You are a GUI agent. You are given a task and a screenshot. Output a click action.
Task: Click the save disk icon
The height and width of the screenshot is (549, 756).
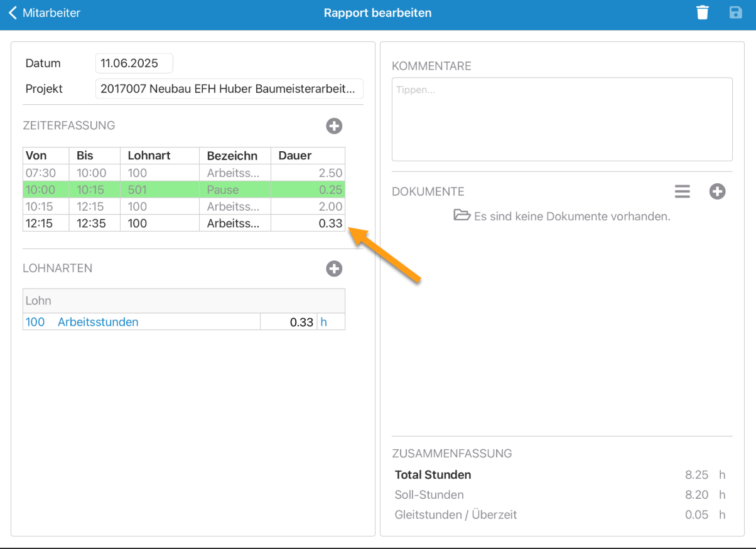point(735,13)
